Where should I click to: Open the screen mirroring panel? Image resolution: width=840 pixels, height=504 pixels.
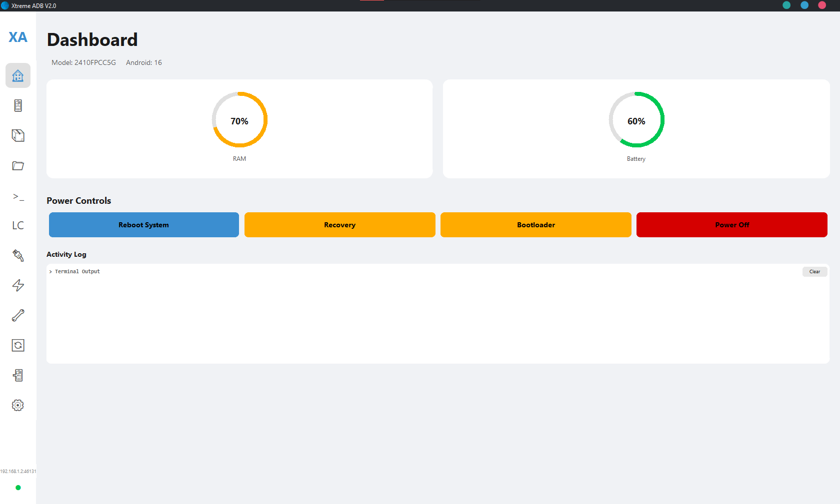(x=17, y=375)
